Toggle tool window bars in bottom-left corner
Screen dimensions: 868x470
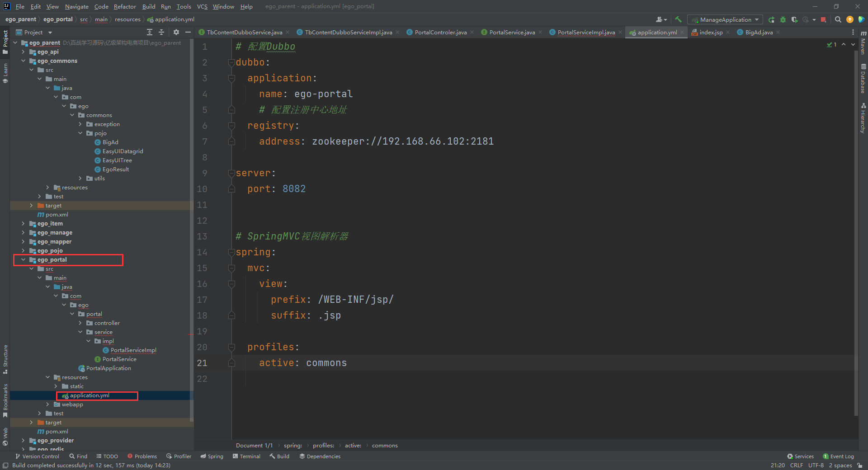click(5, 465)
